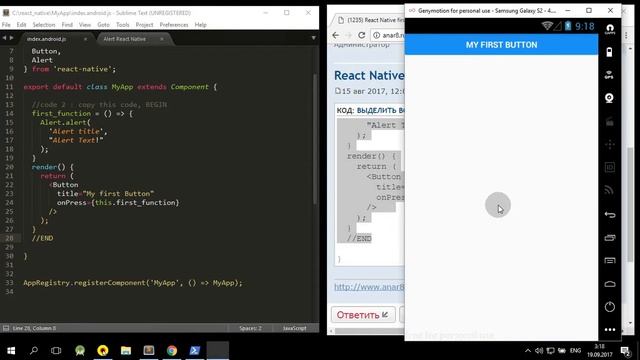
Task: Click the Ответить reply button
Action: [363, 315]
